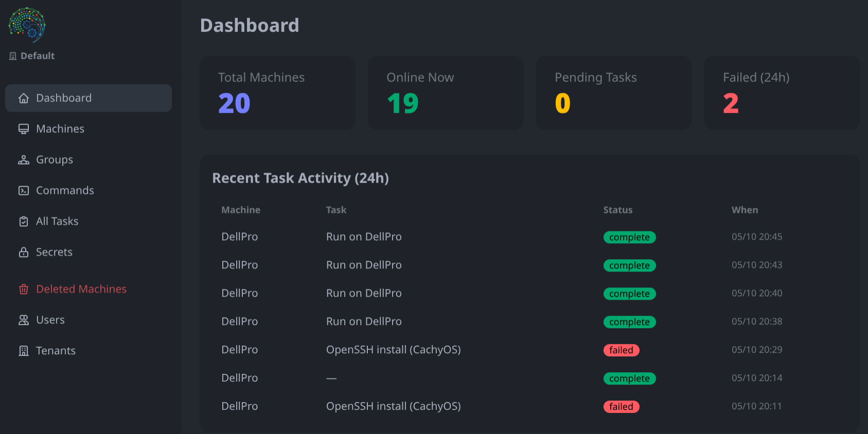The height and width of the screenshot is (434, 868).
Task: Click the Commands terminal icon
Action: click(x=24, y=191)
